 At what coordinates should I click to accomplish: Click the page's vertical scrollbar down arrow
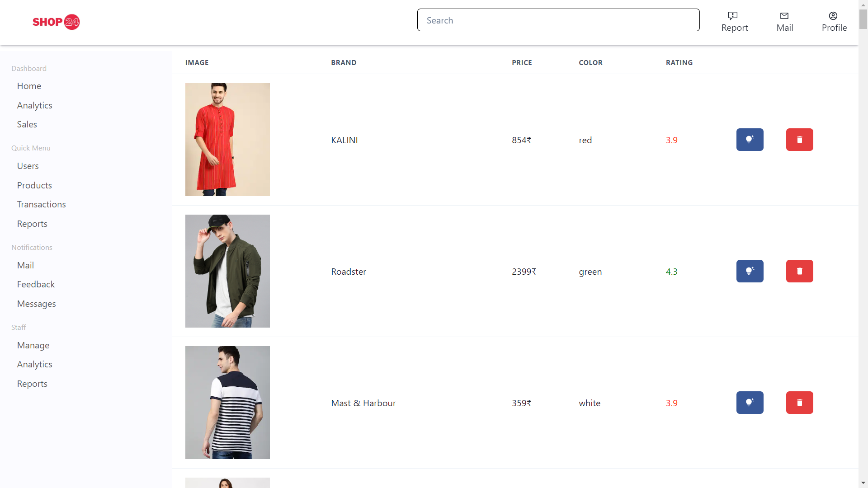863,483
